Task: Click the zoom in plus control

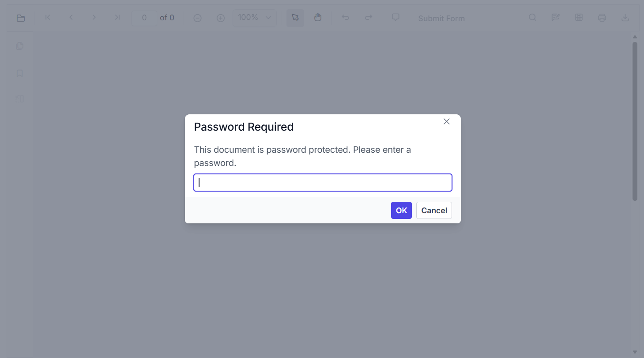Action: [x=221, y=18]
